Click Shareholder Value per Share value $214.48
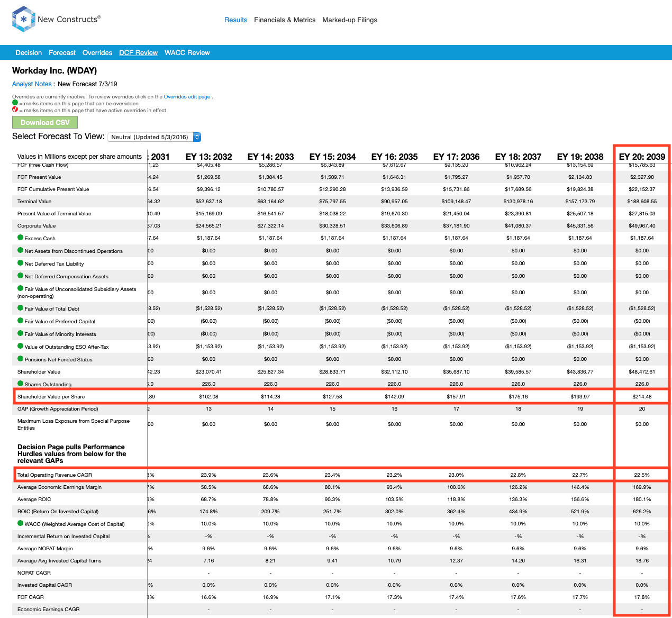Screen dimensions: 672x618 point(642,396)
